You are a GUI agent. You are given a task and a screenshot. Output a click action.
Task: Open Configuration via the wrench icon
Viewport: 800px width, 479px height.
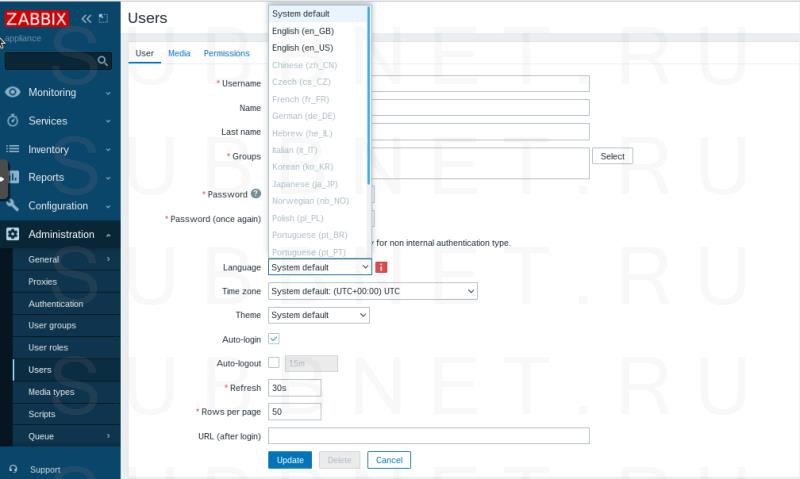coord(13,206)
